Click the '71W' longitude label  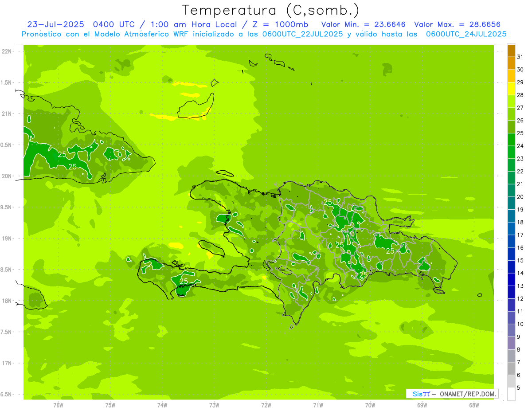point(318,405)
